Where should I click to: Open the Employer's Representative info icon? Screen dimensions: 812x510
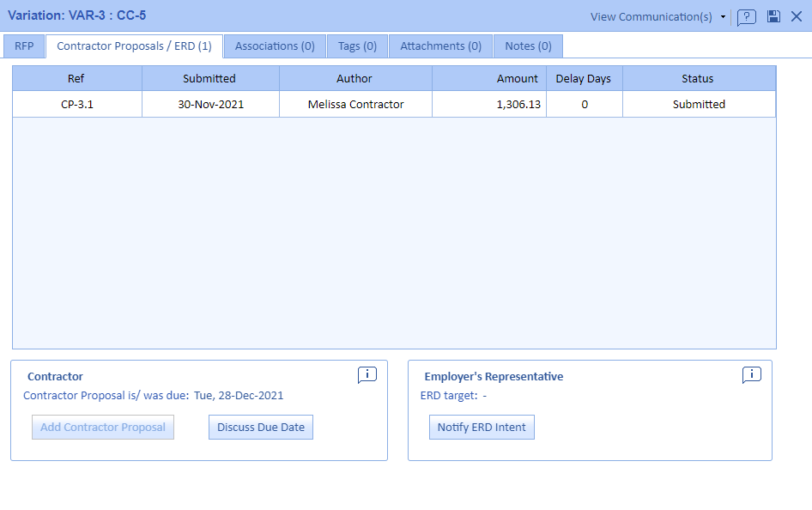(x=751, y=375)
